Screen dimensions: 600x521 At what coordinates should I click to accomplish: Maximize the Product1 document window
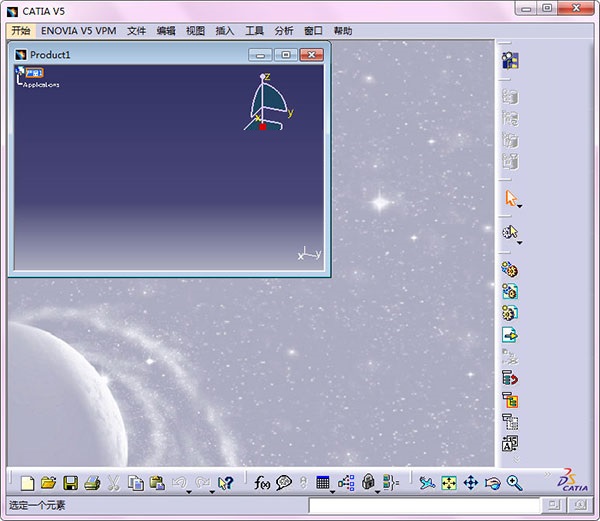(x=285, y=55)
